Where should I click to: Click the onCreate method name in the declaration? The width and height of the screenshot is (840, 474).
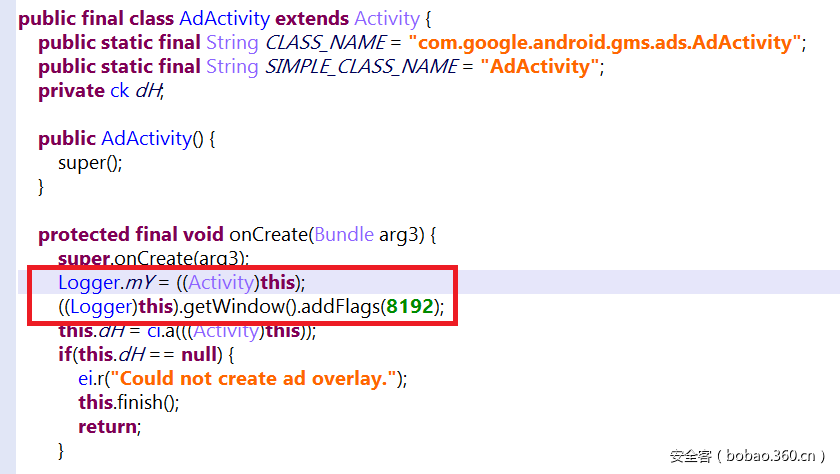coord(268,235)
